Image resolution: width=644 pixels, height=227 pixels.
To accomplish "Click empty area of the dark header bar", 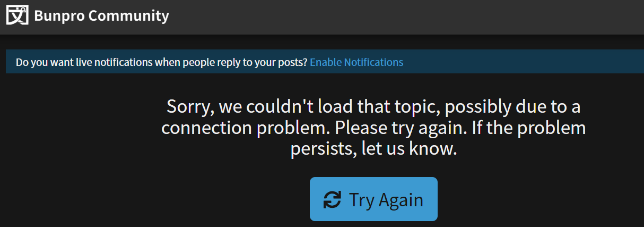I will coord(403,17).
